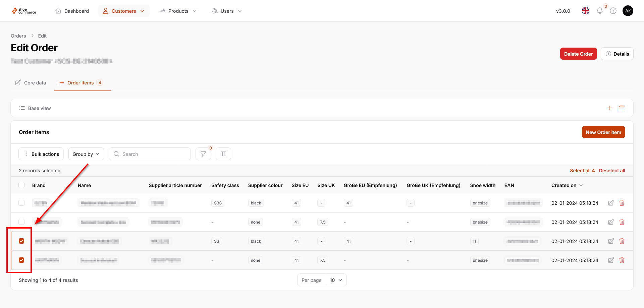Screen dimensions: 644x308
Task: Click the notifications bell icon
Action: pyautogui.click(x=599, y=11)
